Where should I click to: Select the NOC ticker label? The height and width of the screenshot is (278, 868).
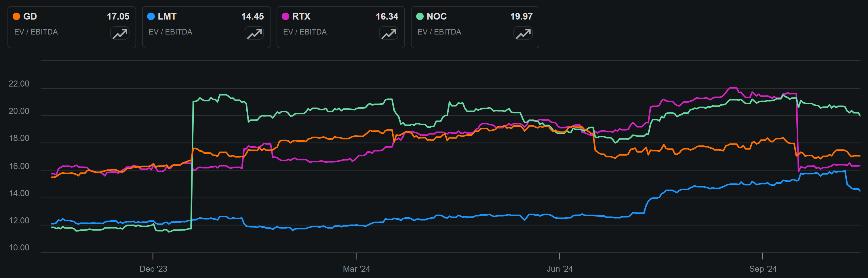(437, 16)
